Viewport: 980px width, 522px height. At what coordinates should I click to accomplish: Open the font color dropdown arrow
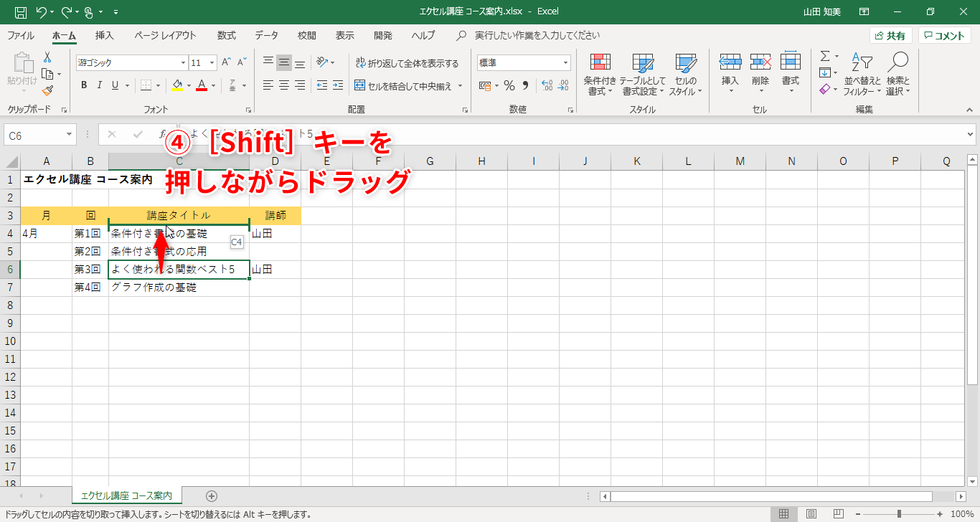tap(213, 85)
